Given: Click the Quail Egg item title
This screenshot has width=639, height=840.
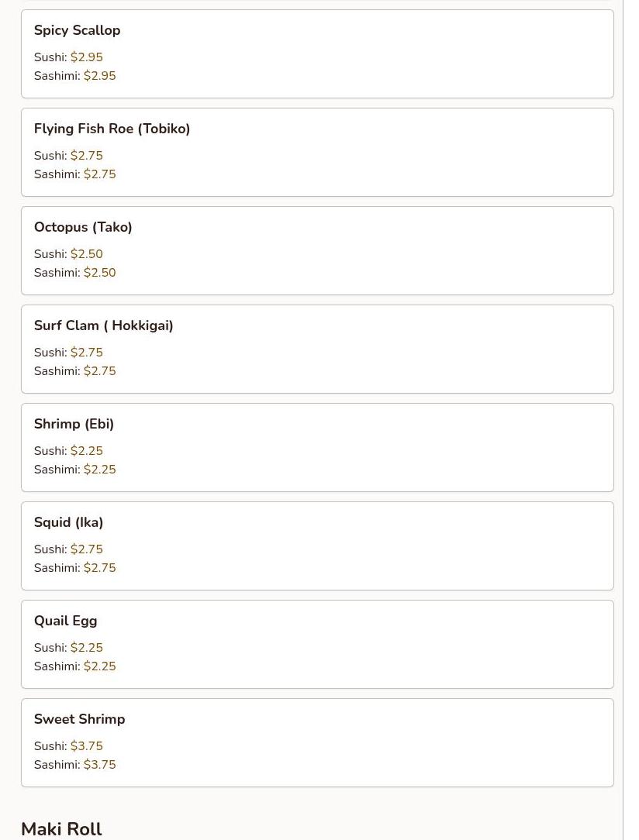Looking at the screenshot, I should click(x=65, y=621).
